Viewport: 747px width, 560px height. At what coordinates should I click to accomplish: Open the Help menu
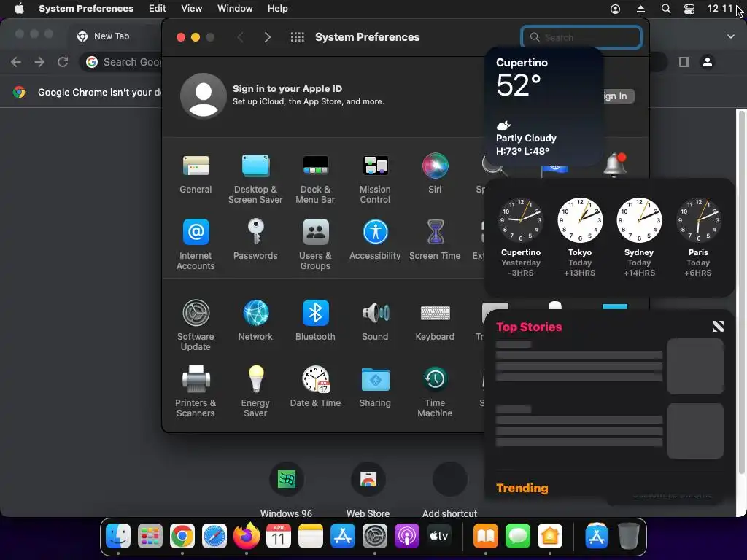coord(278,9)
